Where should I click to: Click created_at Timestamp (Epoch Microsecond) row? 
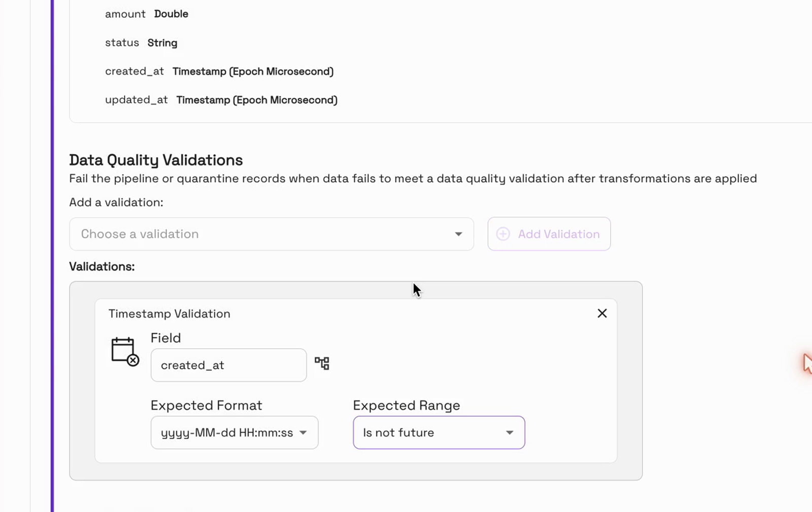[x=219, y=72]
